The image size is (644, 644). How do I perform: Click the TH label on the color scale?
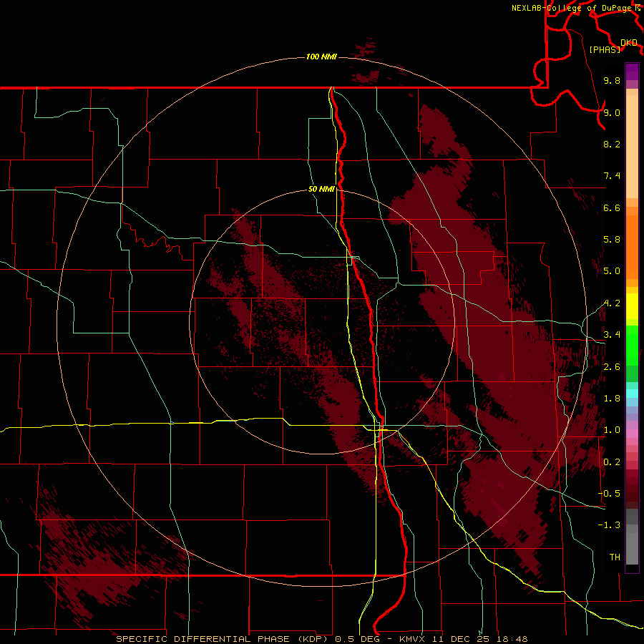[x=615, y=557]
